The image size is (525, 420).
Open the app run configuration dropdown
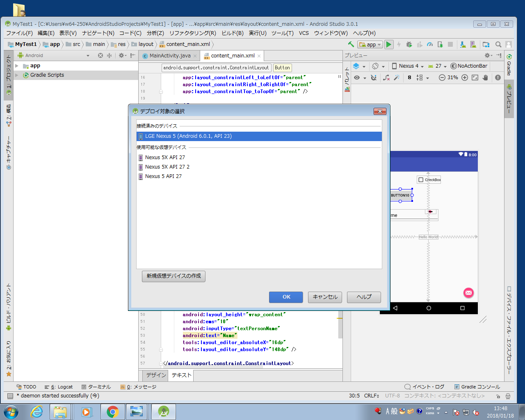pos(370,44)
